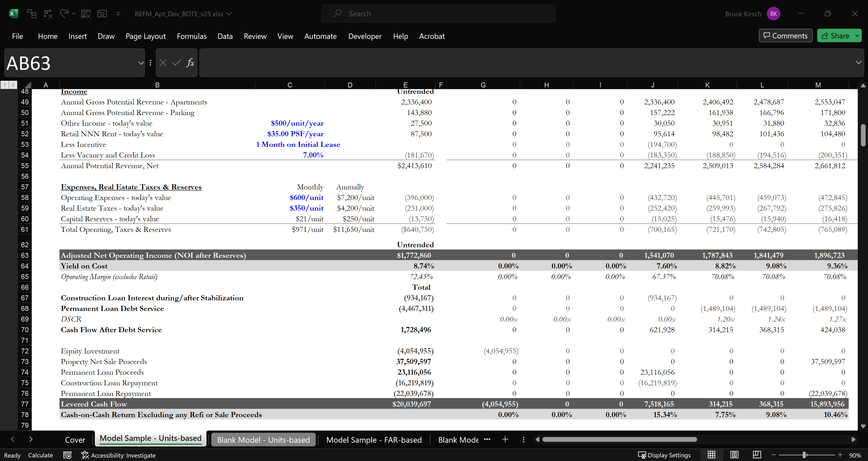Click the clear formatting icon in Quick Access

pyautogui.click(x=86, y=14)
